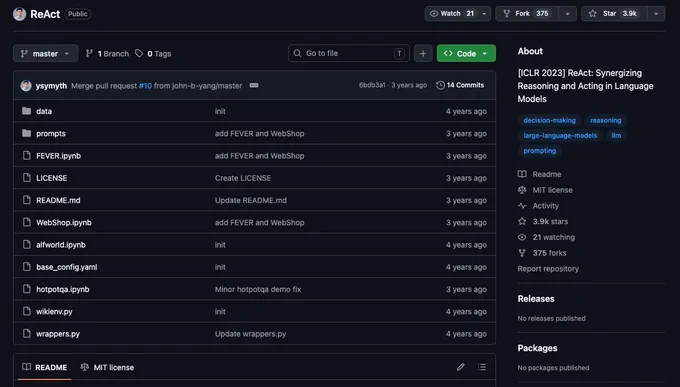Select the decision-making topic tag
Image resolution: width=680 pixels, height=387 pixels.
(x=549, y=120)
